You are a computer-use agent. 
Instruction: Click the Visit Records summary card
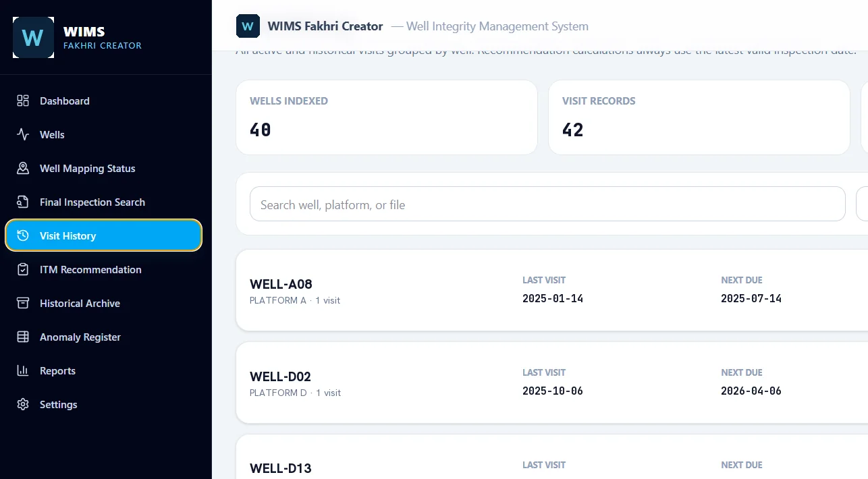click(x=699, y=117)
